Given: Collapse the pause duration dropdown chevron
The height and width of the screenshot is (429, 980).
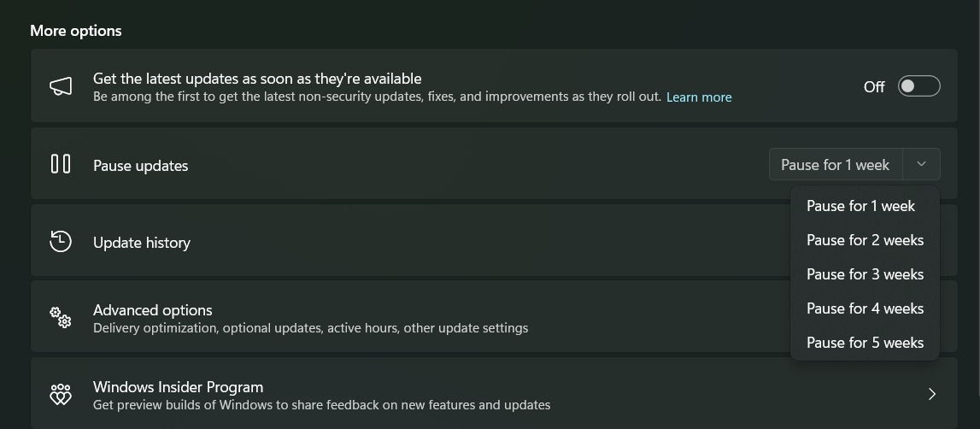Looking at the screenshot, I should tap(921, 164).
